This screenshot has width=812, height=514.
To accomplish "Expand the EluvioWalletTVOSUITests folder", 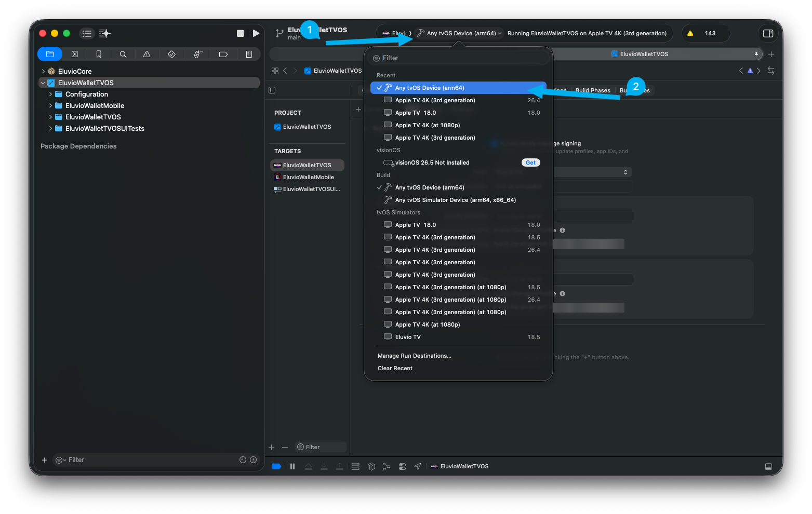I will pyautogui.click(x=50, y=128).
